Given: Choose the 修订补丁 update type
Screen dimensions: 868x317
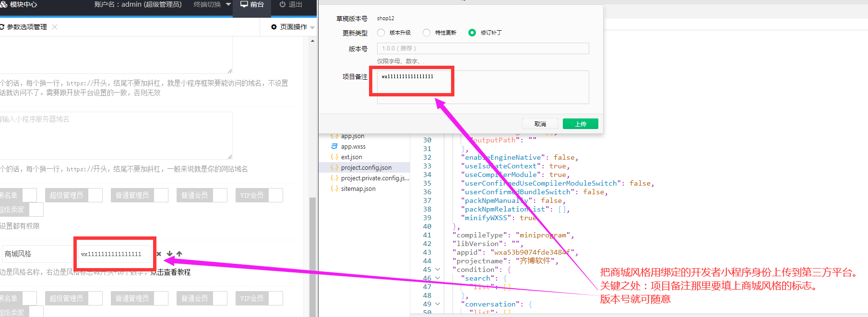Looking at the screenshot, I should pos(472,33).
